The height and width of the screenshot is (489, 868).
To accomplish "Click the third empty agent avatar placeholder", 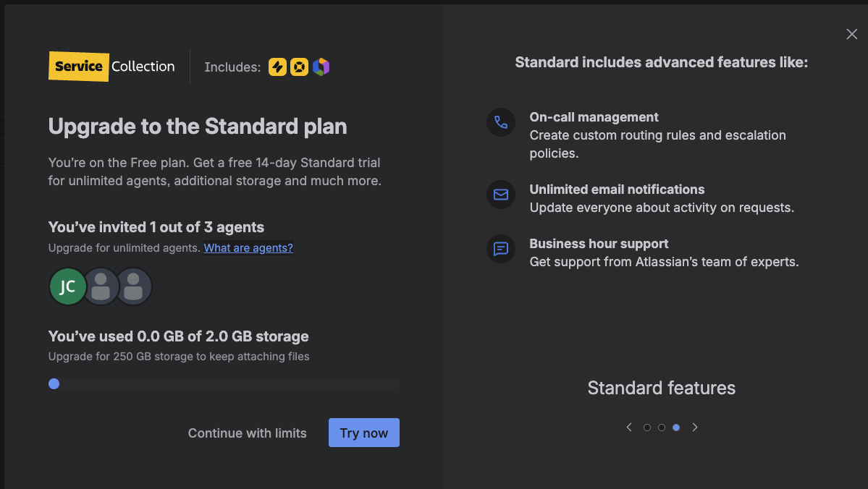I will click(x=134, y=286).
